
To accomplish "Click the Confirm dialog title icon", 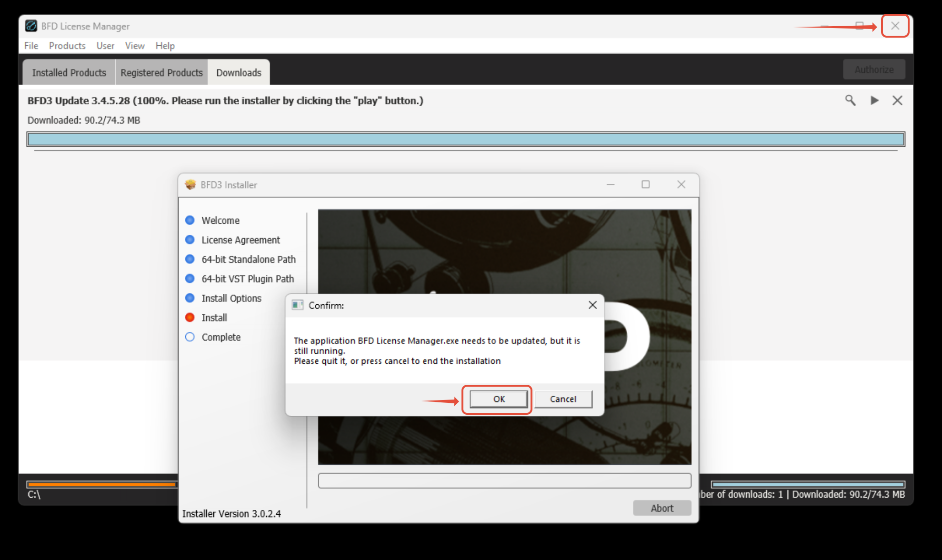I will coord(298,305).
